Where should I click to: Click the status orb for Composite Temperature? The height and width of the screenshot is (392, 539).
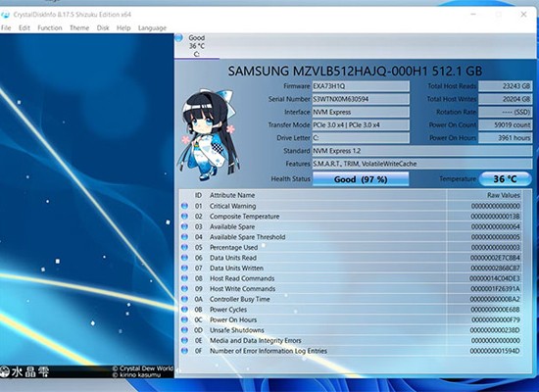coord(185,217)
